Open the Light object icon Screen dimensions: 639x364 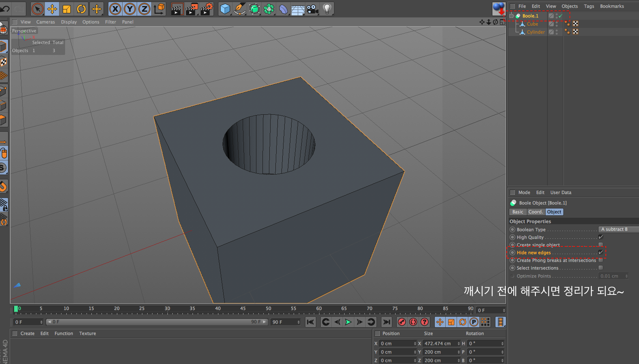click(327, 8)
